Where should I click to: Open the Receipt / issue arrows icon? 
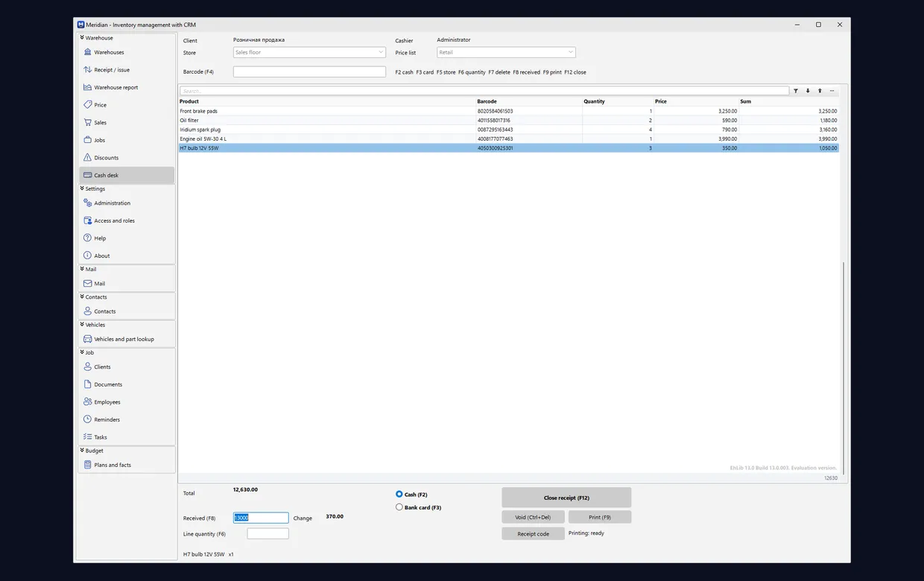pyautogui.click(x=88, y=69)
